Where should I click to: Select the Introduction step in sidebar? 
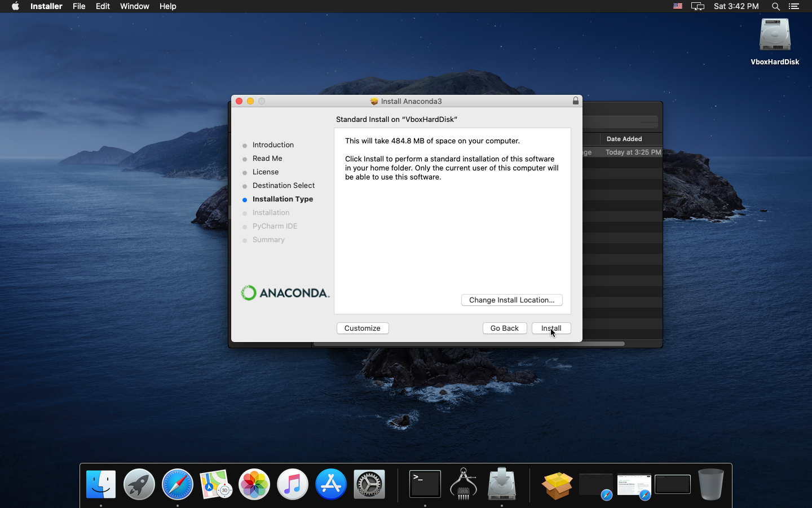pyautogui.click(x=273, y=144)
